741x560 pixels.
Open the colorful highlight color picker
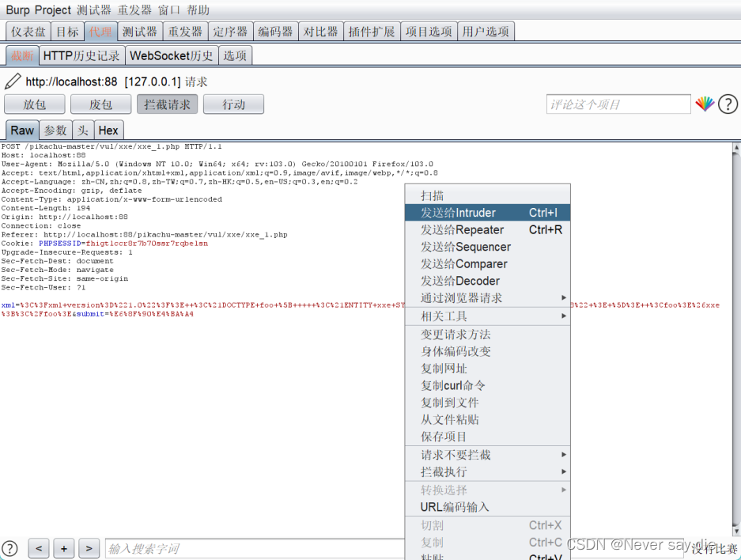coord(705,104)
